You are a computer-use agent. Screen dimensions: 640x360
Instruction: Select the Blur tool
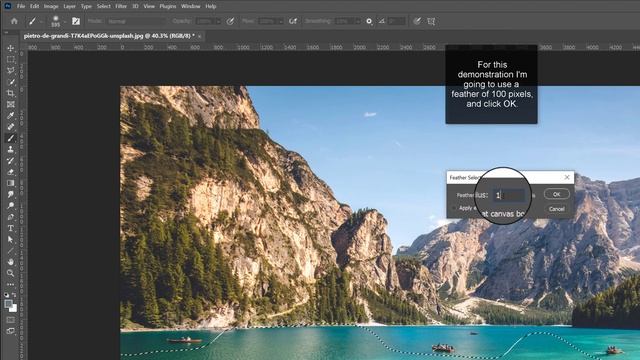point(11,194)
